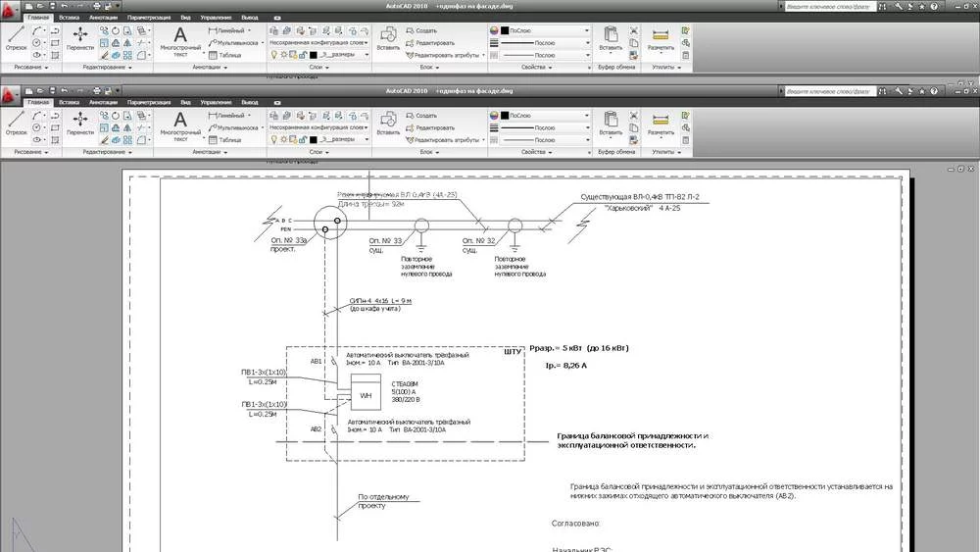The height and width of the screenshot is (552, 980).
Task: Select the Перенести move tool in lower window
Action: pos(80,123)
